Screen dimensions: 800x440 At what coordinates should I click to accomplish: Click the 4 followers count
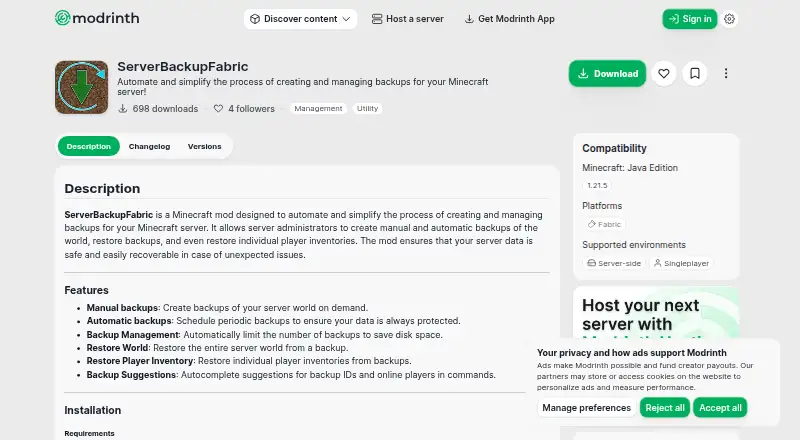click(244, 109)
